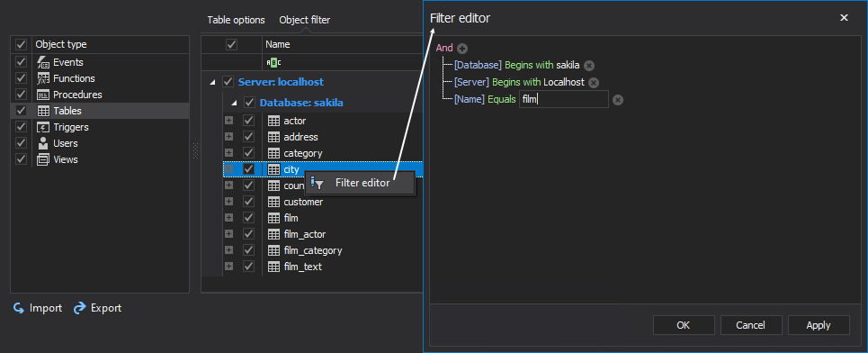The image size is (868, 353).
Task: Click the Events object type icon
Action: coord(42,63)
